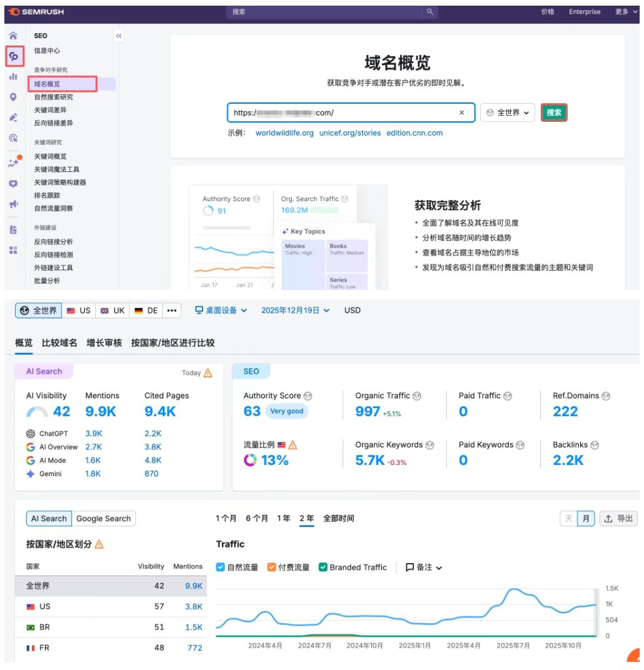Image resolution: width=644 pixels, height=670 pixels.
Task: Select the 2 年 time range tab
Action: (306, 518)
